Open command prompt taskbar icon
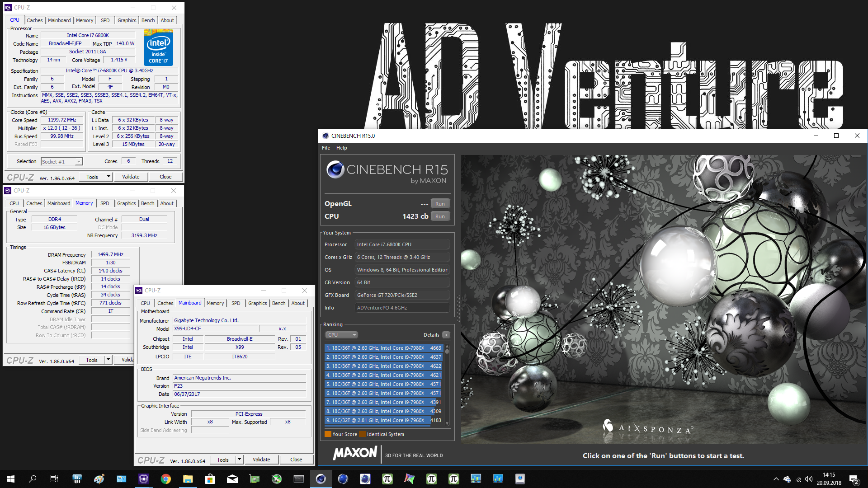Image resolution: width=868 pixels, height=488 pixels. (x=299, y=479)
